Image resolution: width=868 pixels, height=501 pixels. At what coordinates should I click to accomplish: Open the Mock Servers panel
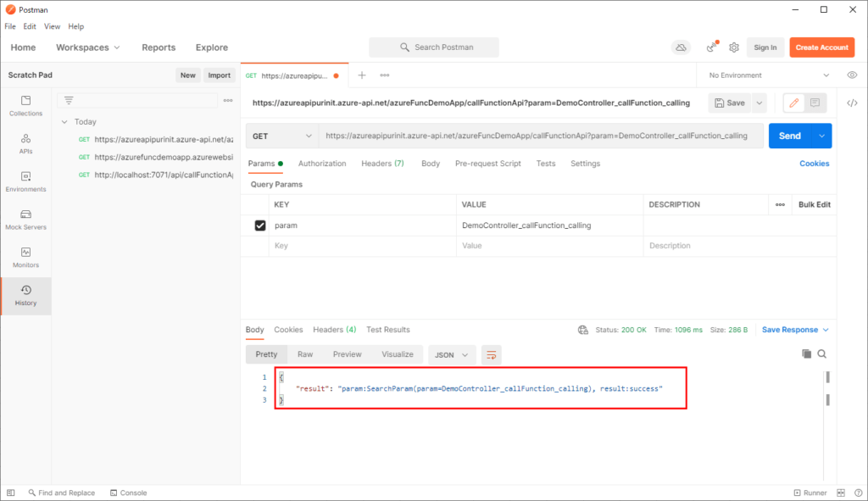[25, 219]
